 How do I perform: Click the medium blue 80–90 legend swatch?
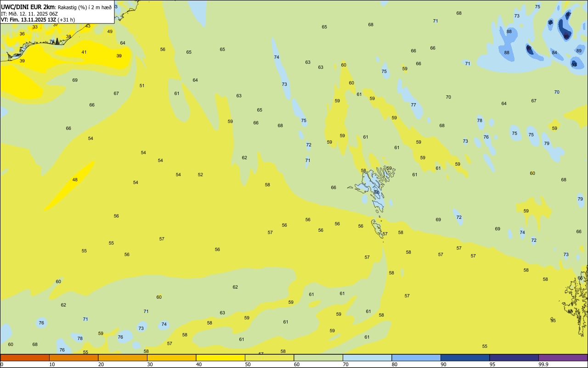point(416,357)
